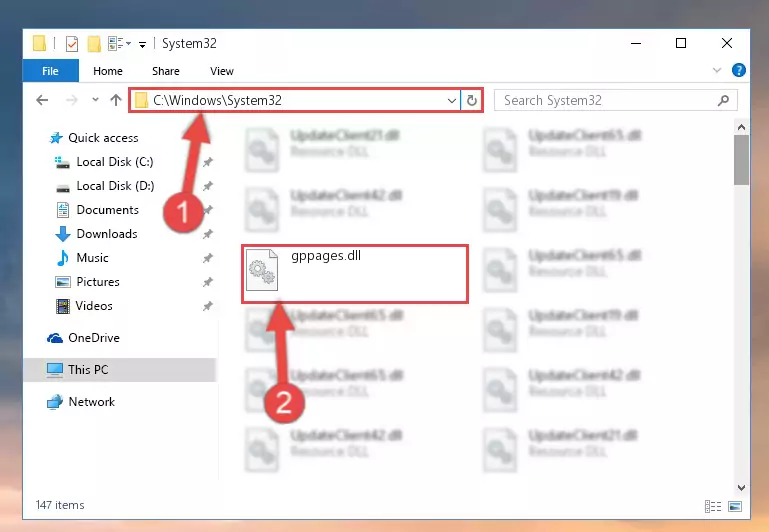Click the New folder icon in title bar

[x=94, y=44]
